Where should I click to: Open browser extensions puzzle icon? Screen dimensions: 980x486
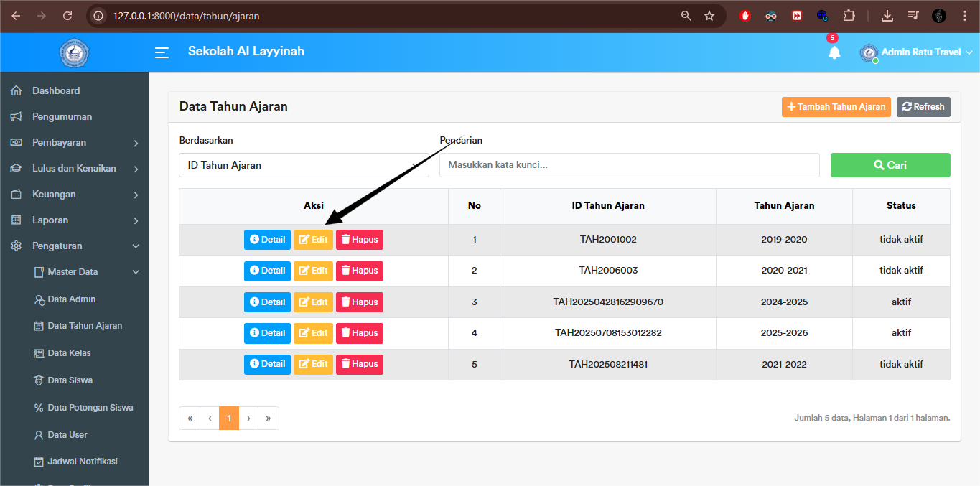[x=849, y=16]
